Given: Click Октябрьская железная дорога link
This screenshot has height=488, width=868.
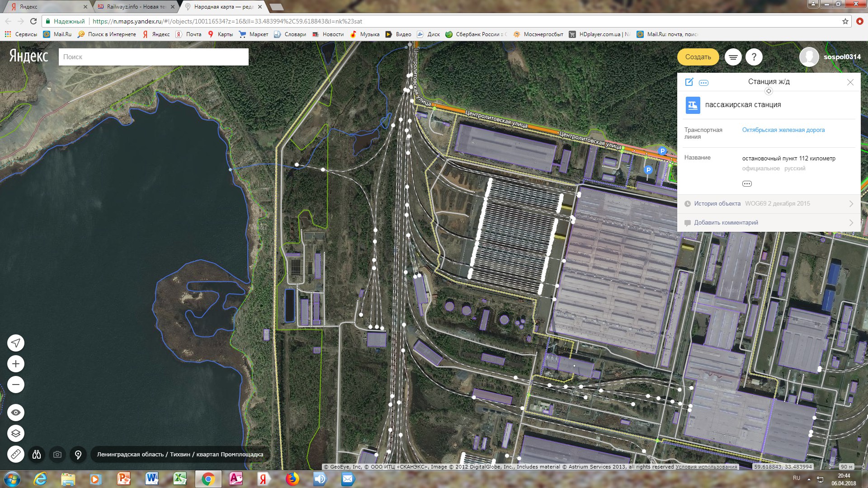Looking at the screenshot, I should point(783,130).
